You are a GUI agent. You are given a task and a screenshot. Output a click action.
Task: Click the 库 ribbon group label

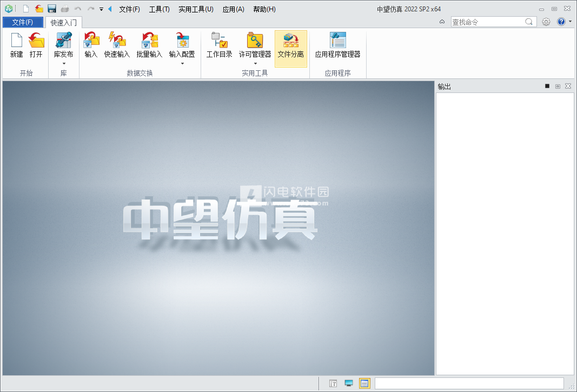(64, 73)
